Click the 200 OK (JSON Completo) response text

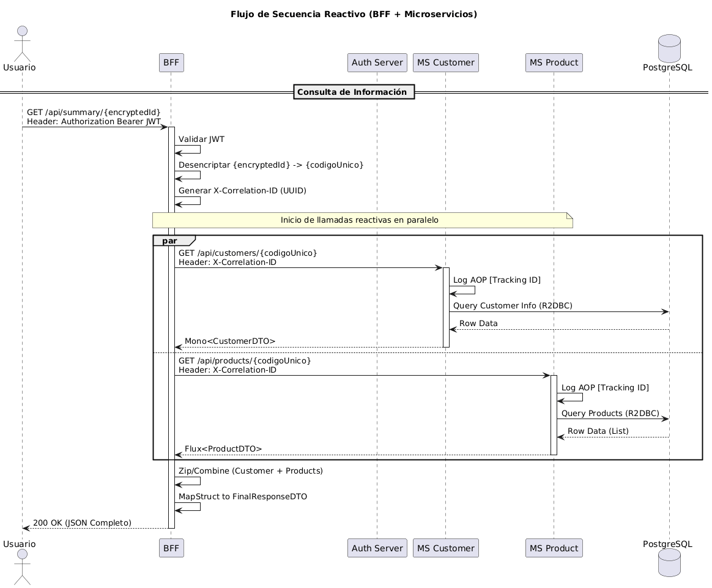83,523
